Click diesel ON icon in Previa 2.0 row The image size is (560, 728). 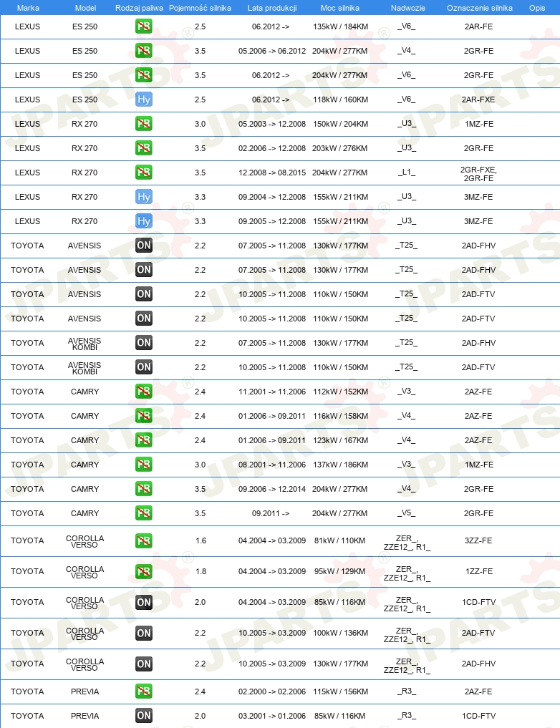(x=143, y=715)
